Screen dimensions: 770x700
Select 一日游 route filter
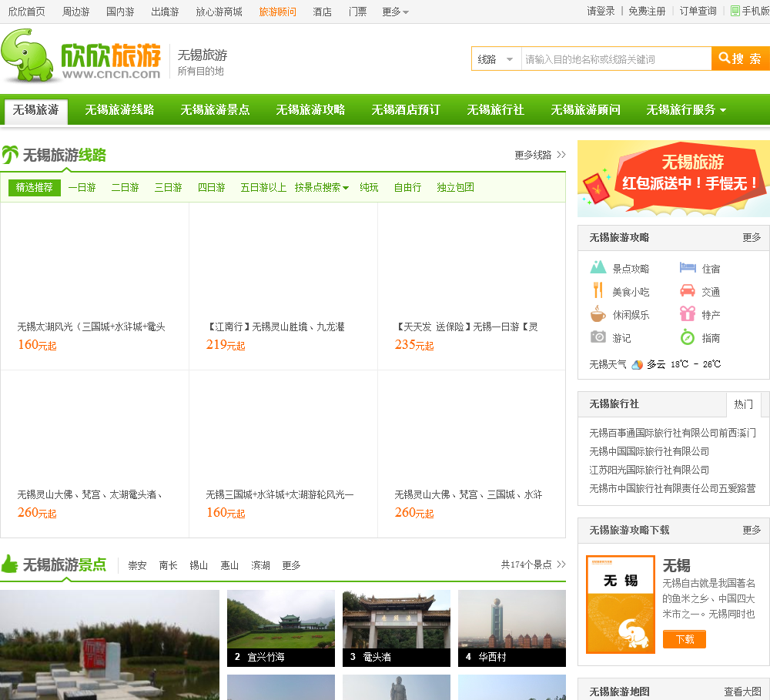click(x=82, y=187)
